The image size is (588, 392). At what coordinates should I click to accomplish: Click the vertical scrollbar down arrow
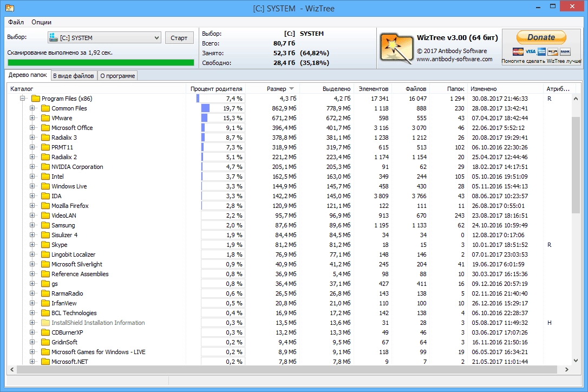[x=576, y=361]
